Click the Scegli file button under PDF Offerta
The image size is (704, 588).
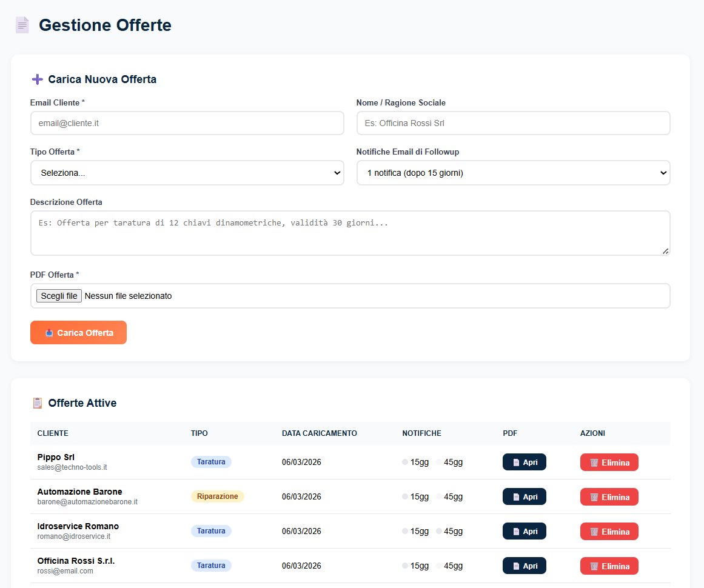point(58,295)
